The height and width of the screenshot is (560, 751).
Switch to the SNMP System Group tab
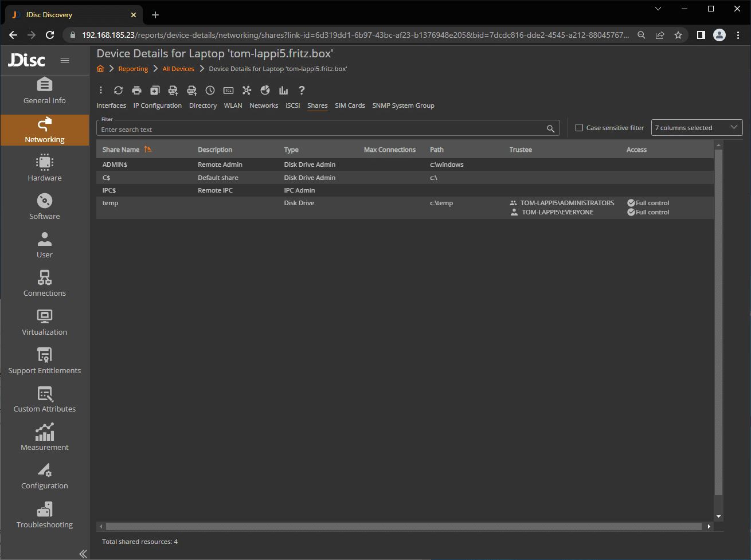[403, 105]
